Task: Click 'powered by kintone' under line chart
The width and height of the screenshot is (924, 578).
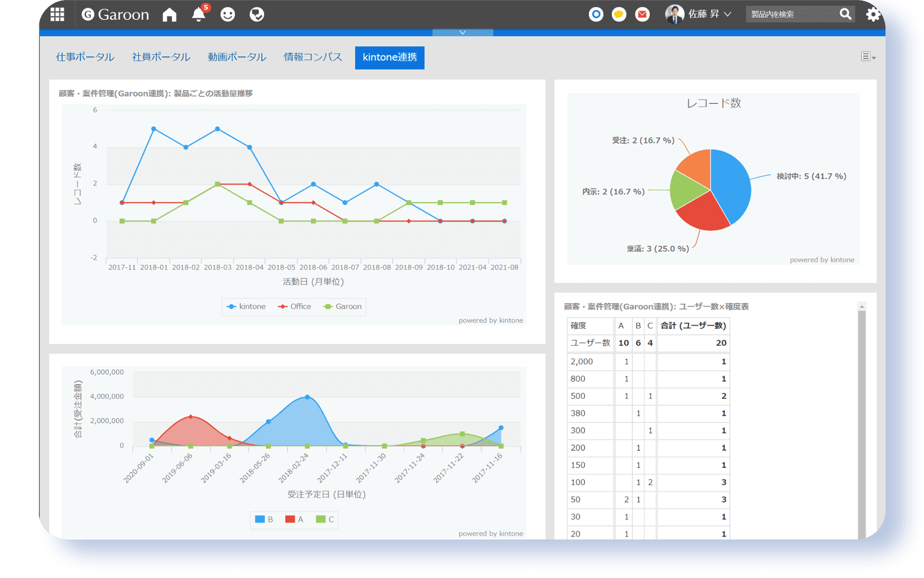Action: pyautogui.click(x=490, y=321)
